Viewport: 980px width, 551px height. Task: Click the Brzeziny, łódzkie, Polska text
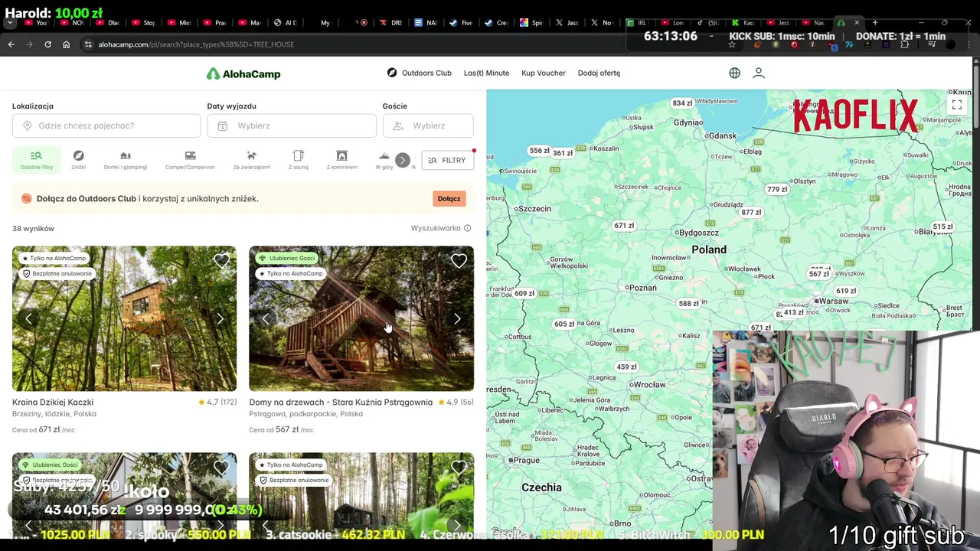point(54,414)
